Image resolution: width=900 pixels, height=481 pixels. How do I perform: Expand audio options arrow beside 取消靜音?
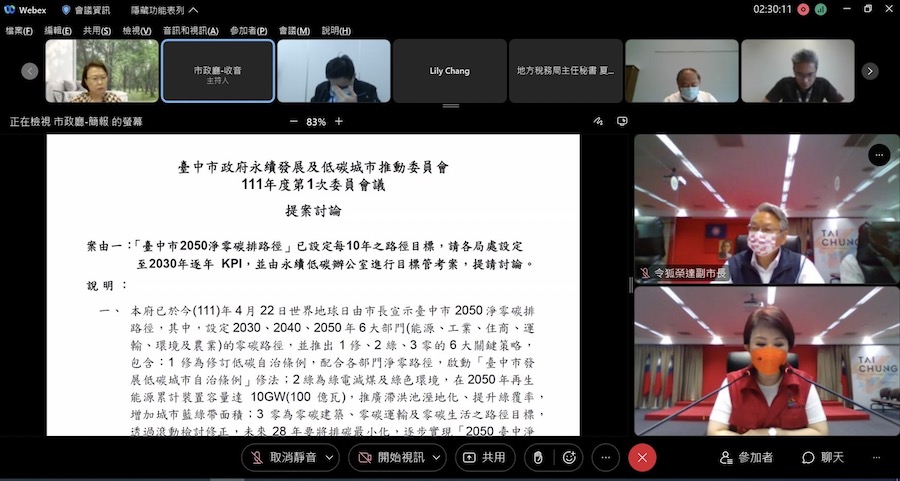[x=329, y=457]
